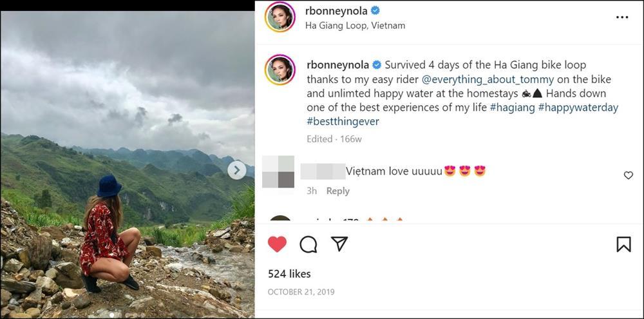644x319 pixels.
Task: Open the three-dot more options menu
Action: [x=621, y=17]
